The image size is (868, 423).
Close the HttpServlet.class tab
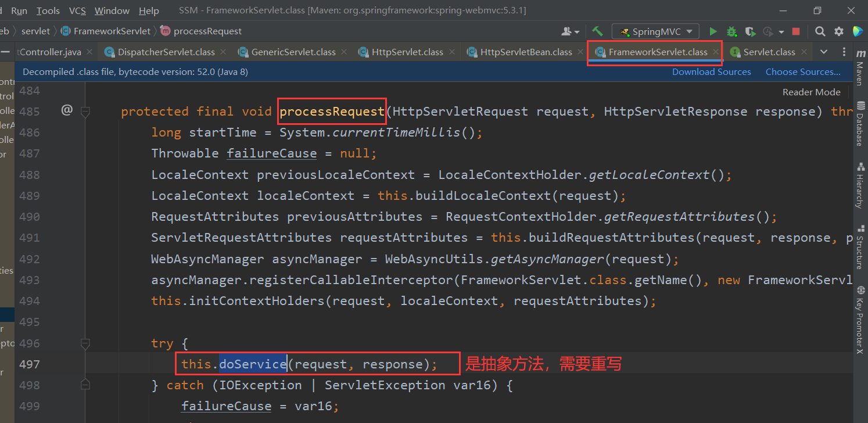tap(453, 52)
